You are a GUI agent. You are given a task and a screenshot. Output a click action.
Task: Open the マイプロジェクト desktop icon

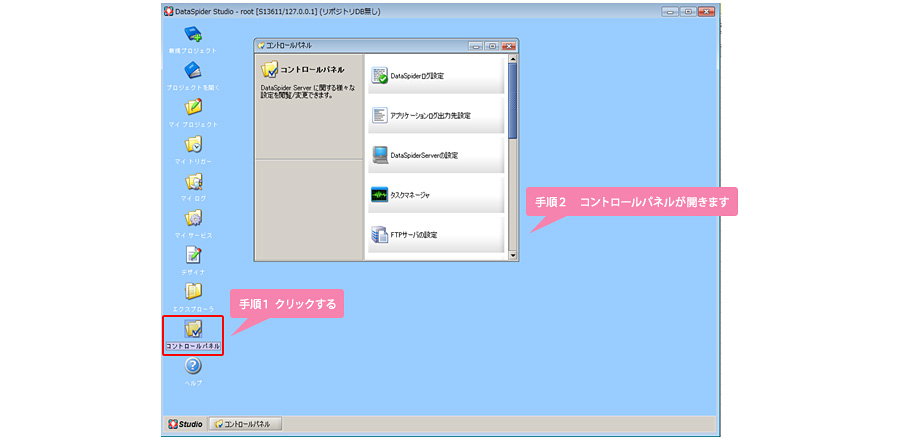pos(193,108)
